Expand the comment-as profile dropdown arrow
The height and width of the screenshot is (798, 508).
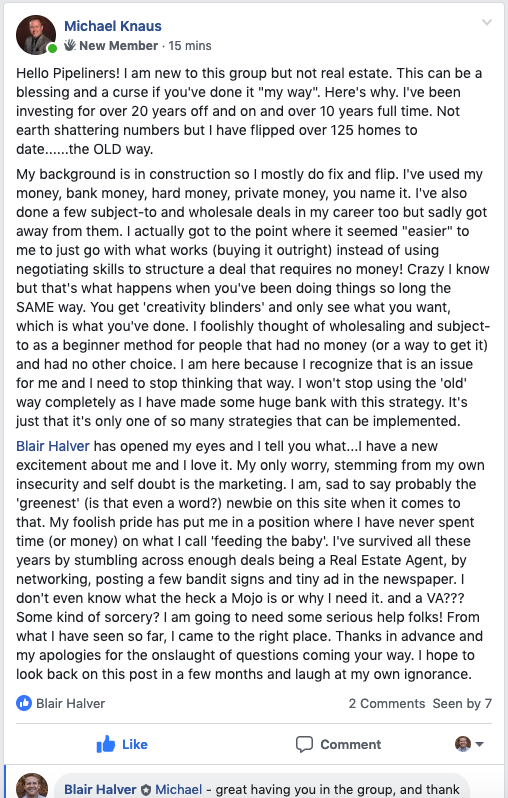point(479,744)
